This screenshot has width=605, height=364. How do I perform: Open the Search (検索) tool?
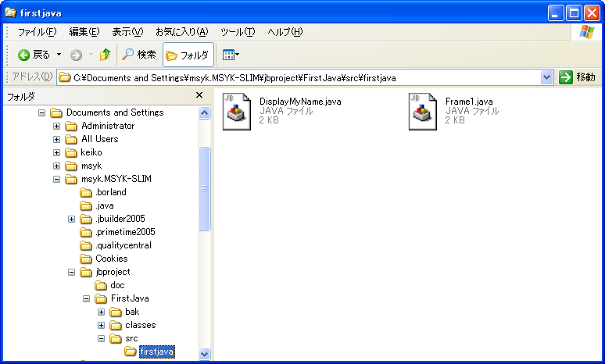click(x=139, y=55)
